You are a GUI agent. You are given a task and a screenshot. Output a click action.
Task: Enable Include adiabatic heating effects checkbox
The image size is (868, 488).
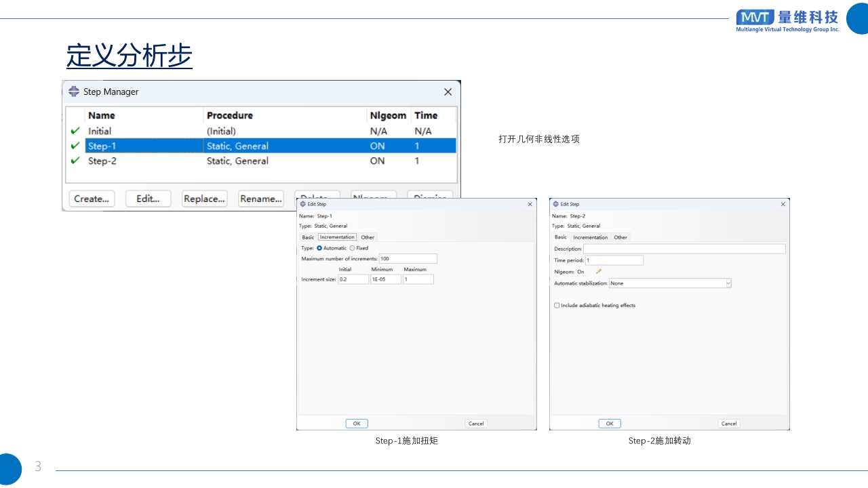[x=557, y=306]
